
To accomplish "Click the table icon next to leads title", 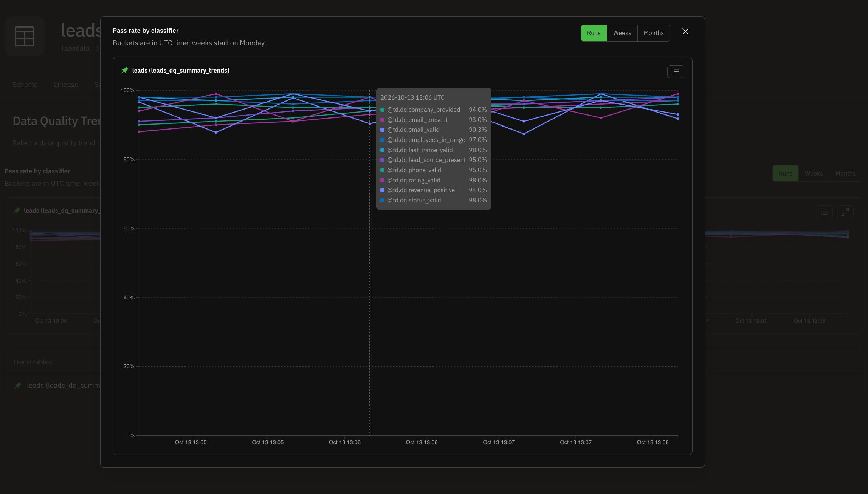I will click(25, 36).
